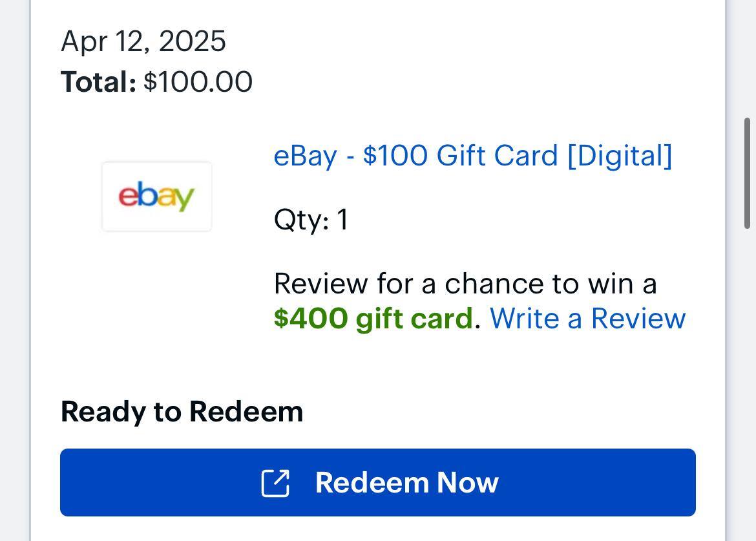
Task: Click the scrollbar track above the thumb
Action: tap(747, 58)
